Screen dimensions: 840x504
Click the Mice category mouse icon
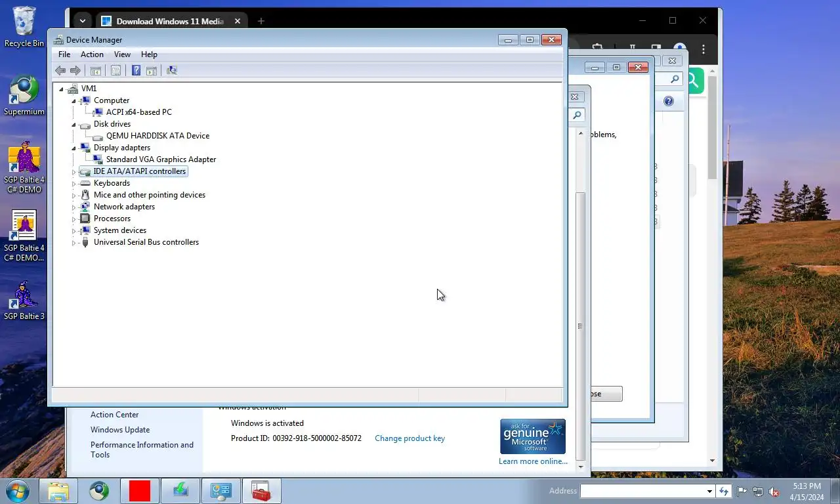coord(85,195)
